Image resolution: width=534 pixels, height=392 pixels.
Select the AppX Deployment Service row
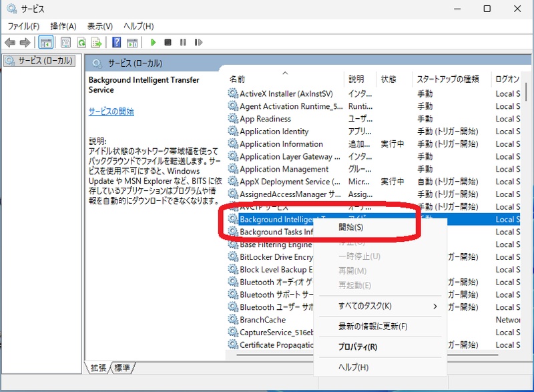point(374,182)
